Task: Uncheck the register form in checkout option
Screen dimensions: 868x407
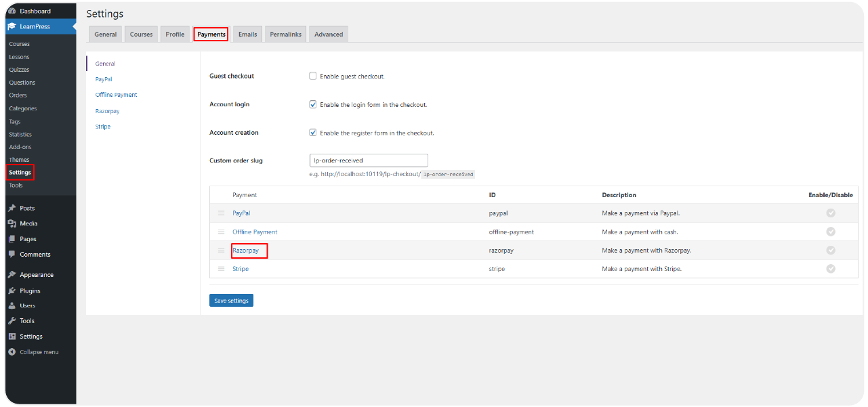Action: pos(312,133)
